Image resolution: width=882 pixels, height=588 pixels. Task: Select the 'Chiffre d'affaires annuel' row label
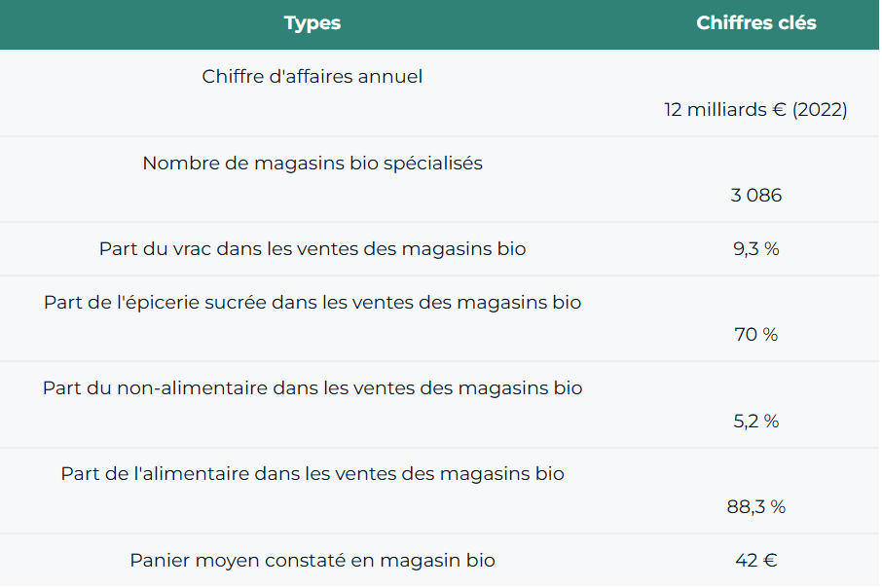point(312,77)
